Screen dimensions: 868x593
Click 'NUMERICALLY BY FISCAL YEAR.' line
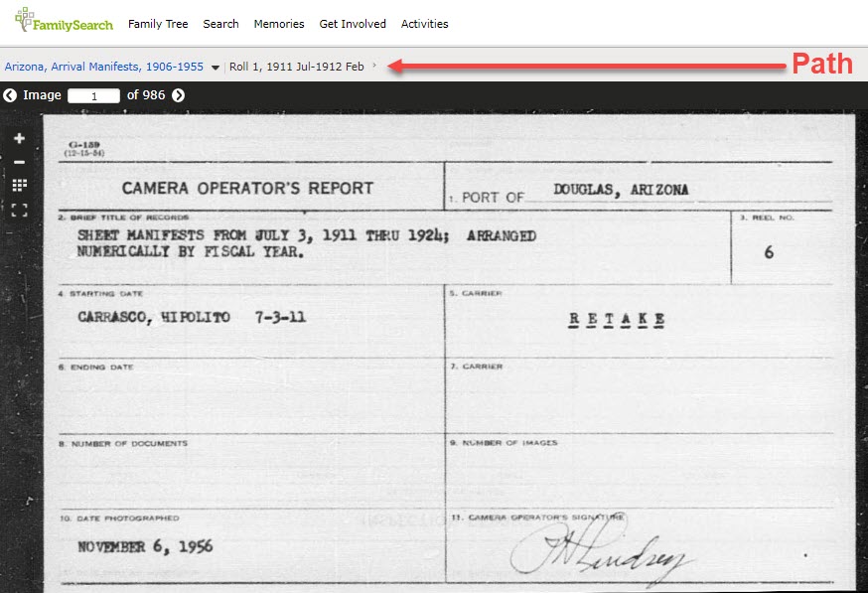[x=191, y=252]
